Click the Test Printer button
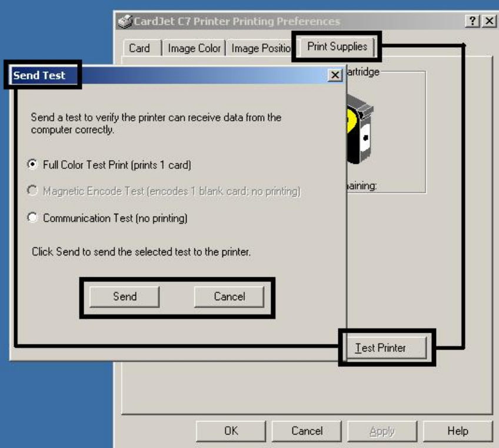The width and height of the screenshot is (499, 448). pyautogui.click(x=387, y=347)
